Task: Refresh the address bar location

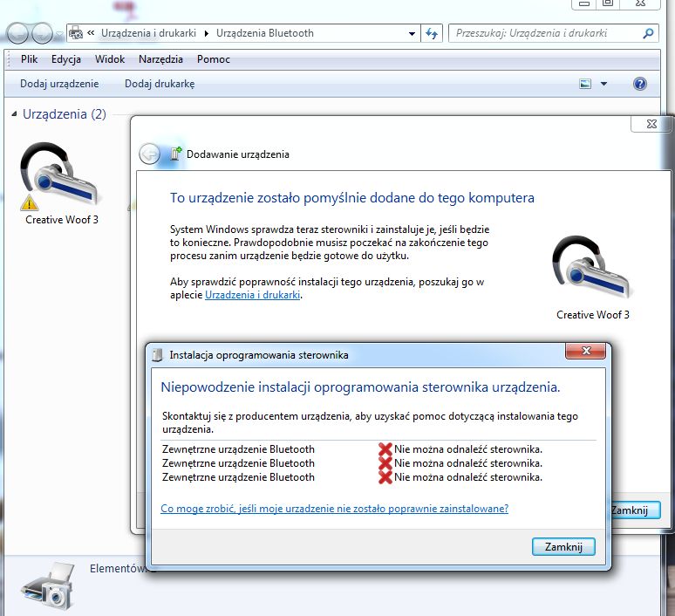Action: pos(432,33)
